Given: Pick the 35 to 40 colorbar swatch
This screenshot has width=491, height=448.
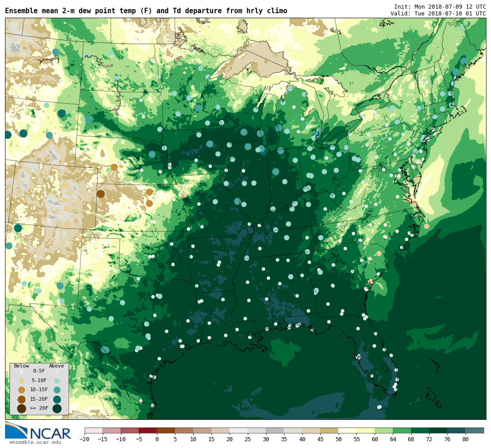Looking at the screenshot, I should (x=293, y=430).
